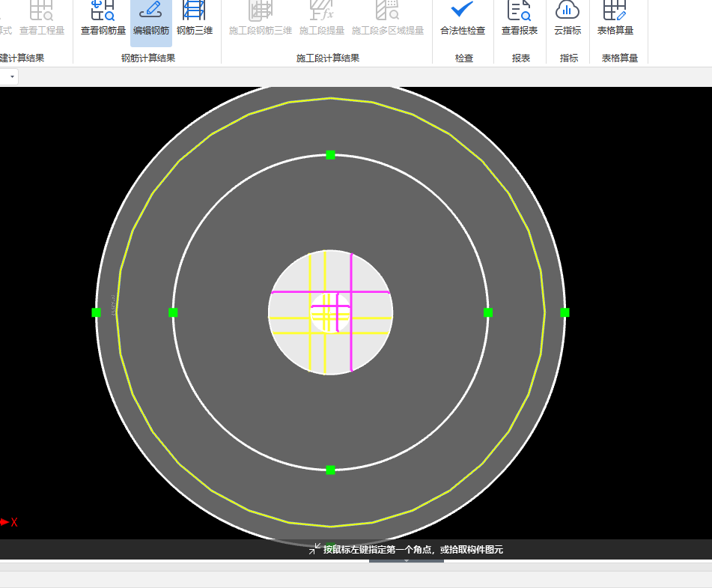Open the 查看钢筋量 rebar quantity tool

(103, 19)
